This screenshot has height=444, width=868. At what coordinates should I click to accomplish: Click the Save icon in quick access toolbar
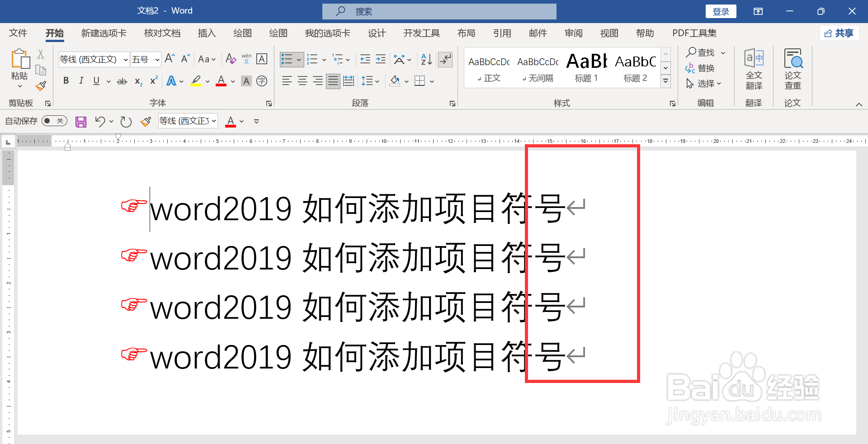tap(81, 122)
